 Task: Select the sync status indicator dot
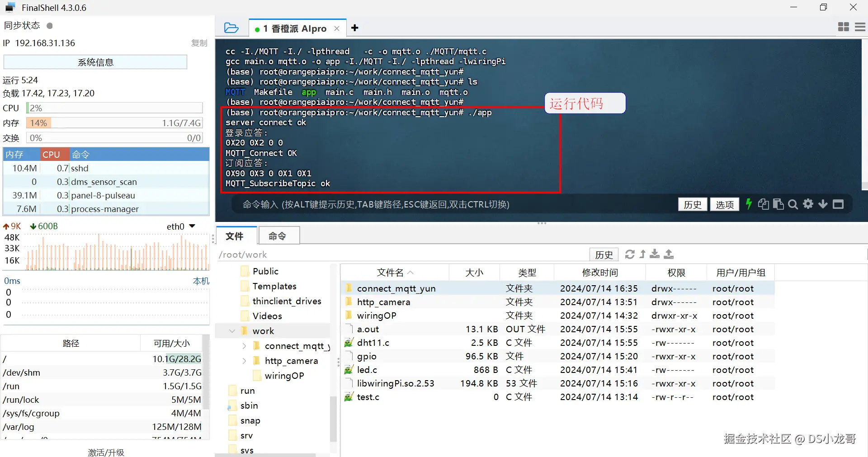tap(50, 26)
